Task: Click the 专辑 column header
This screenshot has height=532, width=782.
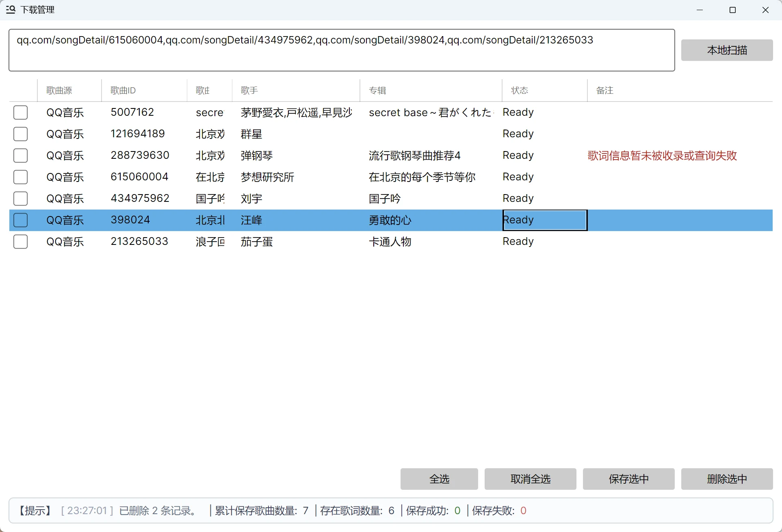Action: point(431,90)
